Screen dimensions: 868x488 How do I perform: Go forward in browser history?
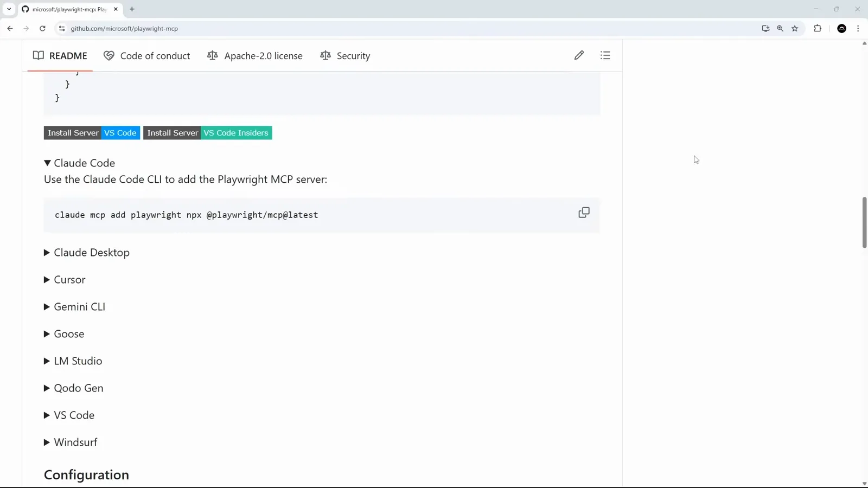pyautogui.click(x=26, y=28)
